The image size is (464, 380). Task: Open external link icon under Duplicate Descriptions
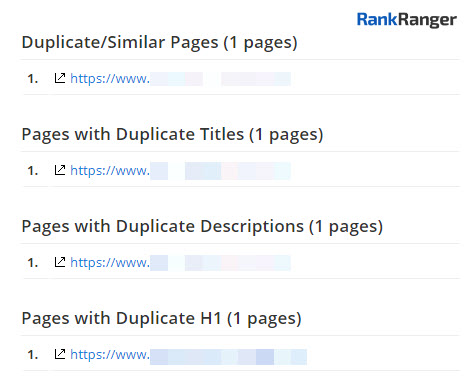point(60,262)
